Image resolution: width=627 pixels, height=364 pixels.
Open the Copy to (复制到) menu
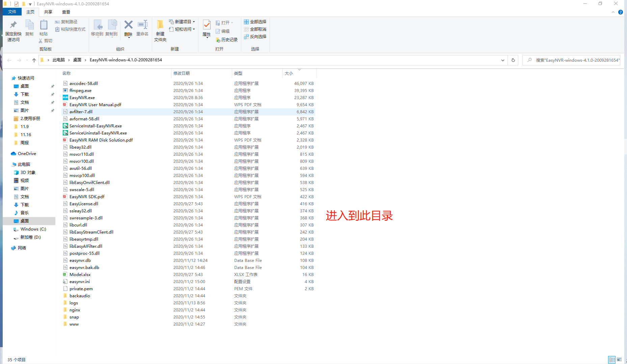[x=111, y=28]
